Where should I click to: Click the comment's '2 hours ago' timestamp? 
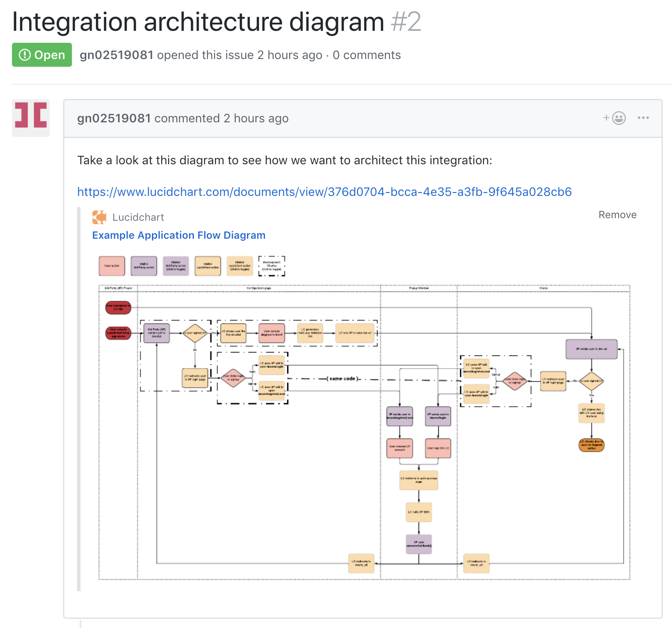coord(256,118)
